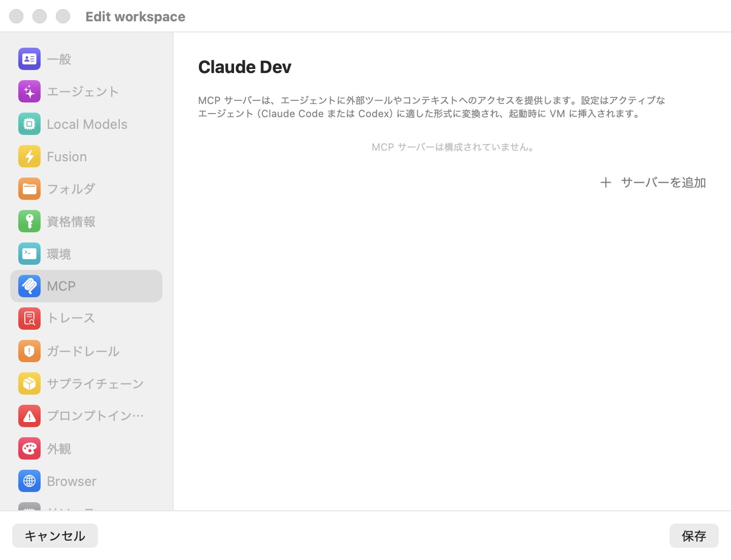The width and height of the screenshot is (731, 560).
Task: Click the トレース document search icon
Action: click(x=29, y=319)
